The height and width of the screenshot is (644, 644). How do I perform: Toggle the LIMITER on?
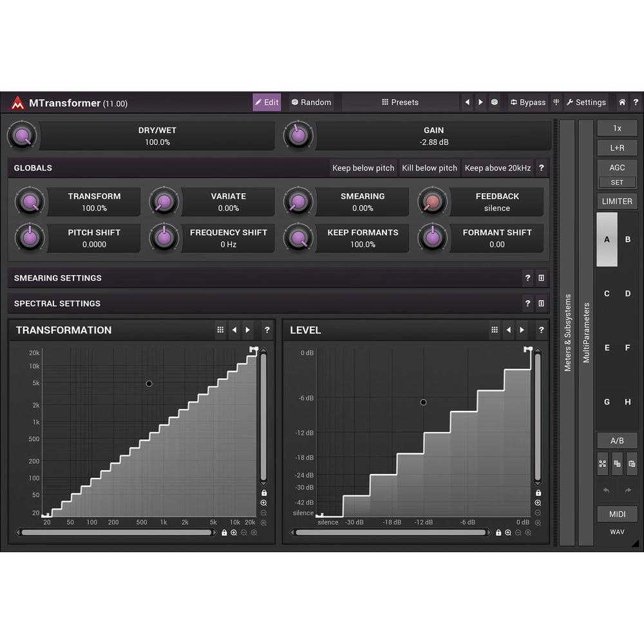617,201
